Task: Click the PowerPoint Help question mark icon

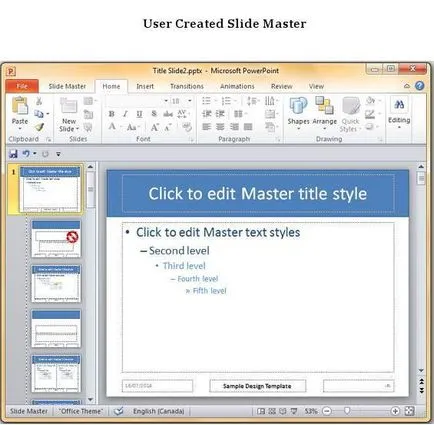Action: 420,86
